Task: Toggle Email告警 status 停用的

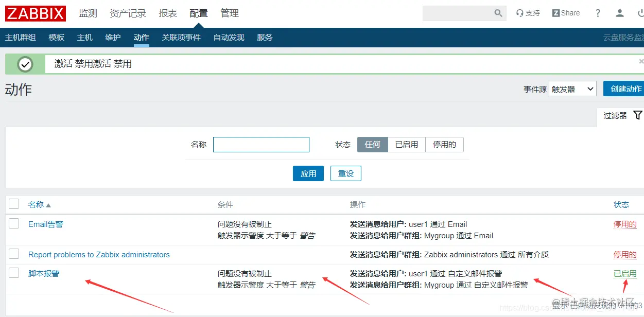Action: pyautogui.click(x=625, y=224)
